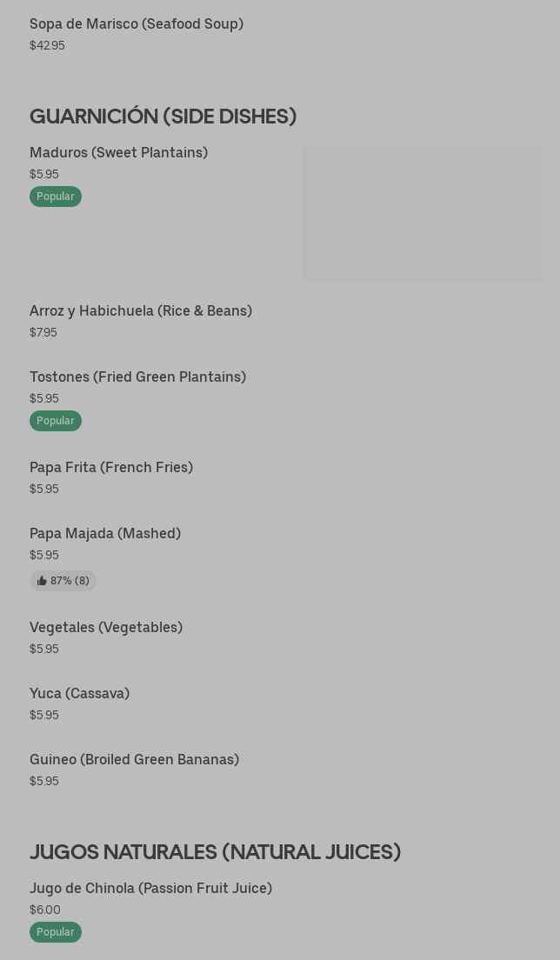Image resolution: width=560 pixels, height=960 pixels.
Task: Select Vegetales (Vegetables) side dish
Action: pos(106,627)
